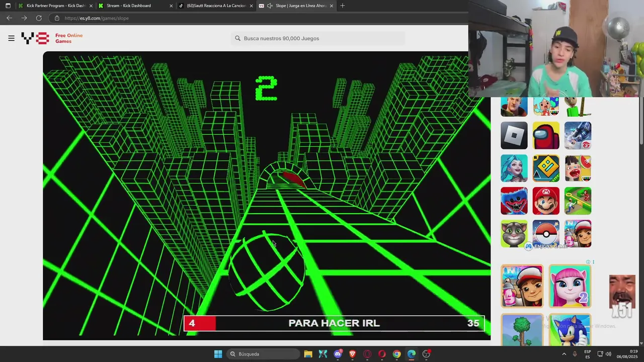This screenshot has height=362, width=644.
Task: Open Microsoft Edge from the taskbar
Action: (x=412, y=354)
